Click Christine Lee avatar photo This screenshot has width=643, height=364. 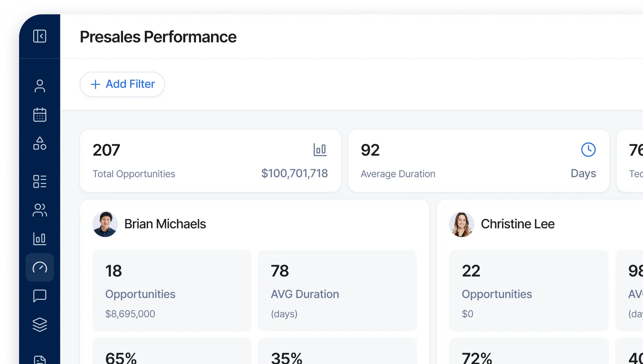click(x=461, y=224)
